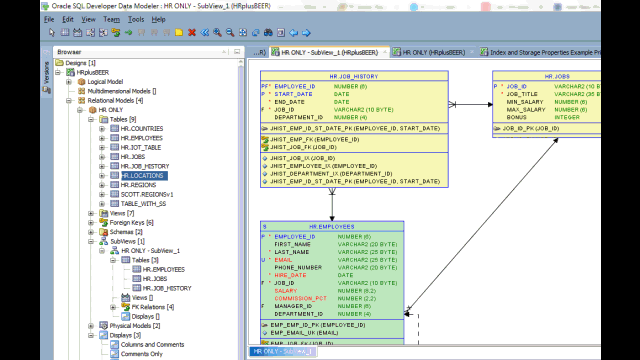Click the Browser panel vertical scrollbar
Viewport: 640px width, 360px height.
click(x=240, y=208)
